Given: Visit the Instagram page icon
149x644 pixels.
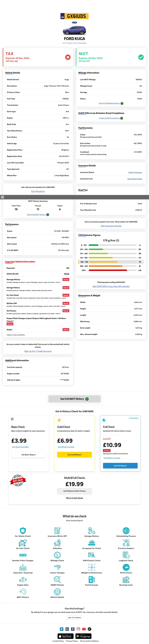Looking at the screenshot, I should pyautogui.click(x=78, y=629).
